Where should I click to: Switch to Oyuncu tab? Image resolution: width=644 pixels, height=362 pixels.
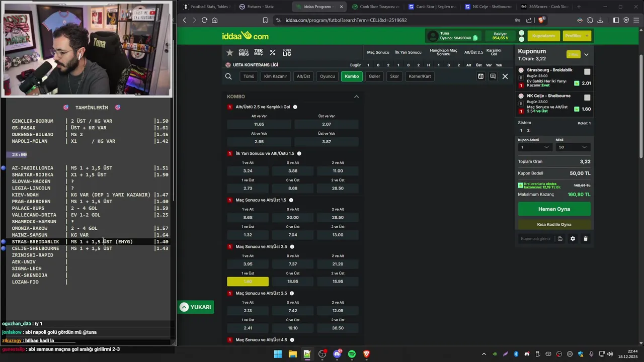pos(328,76)
